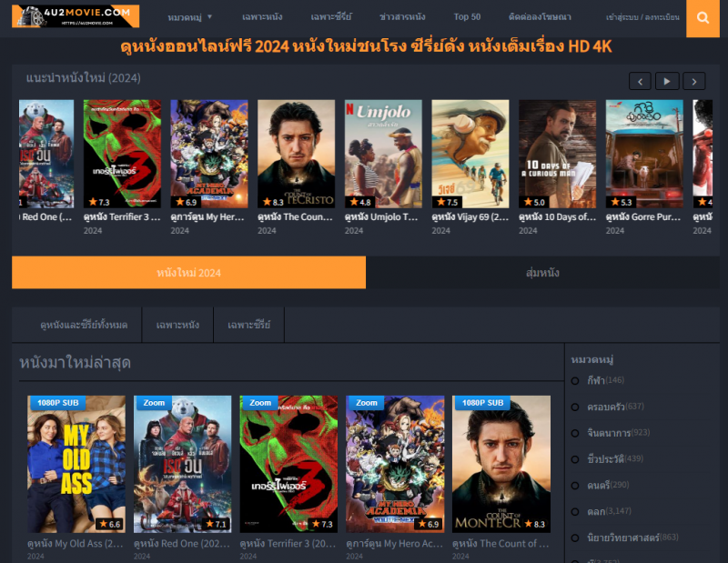The width and height of the screenshot is (728, 563).
Task: Play the recommended movies carousel
Action: 667,81
